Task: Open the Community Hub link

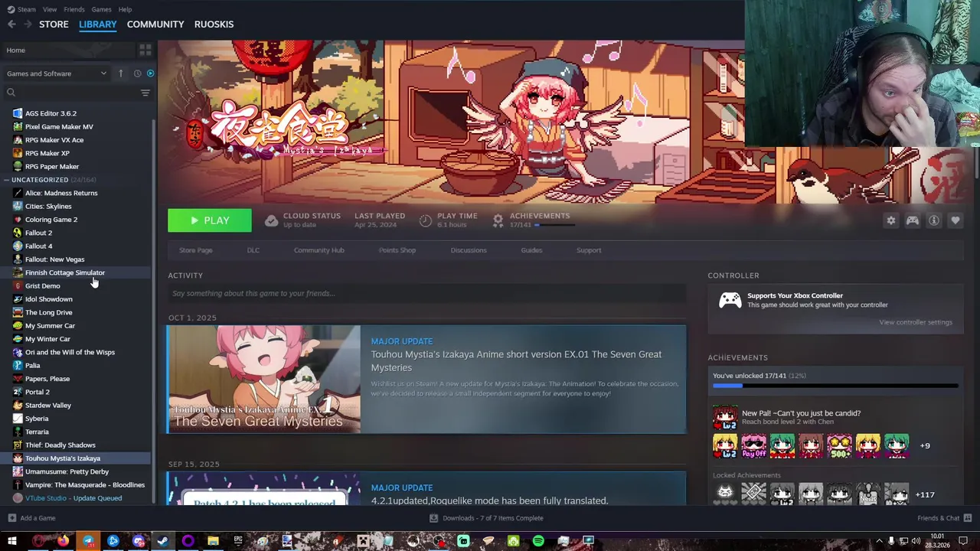Action: click(318, 250)
